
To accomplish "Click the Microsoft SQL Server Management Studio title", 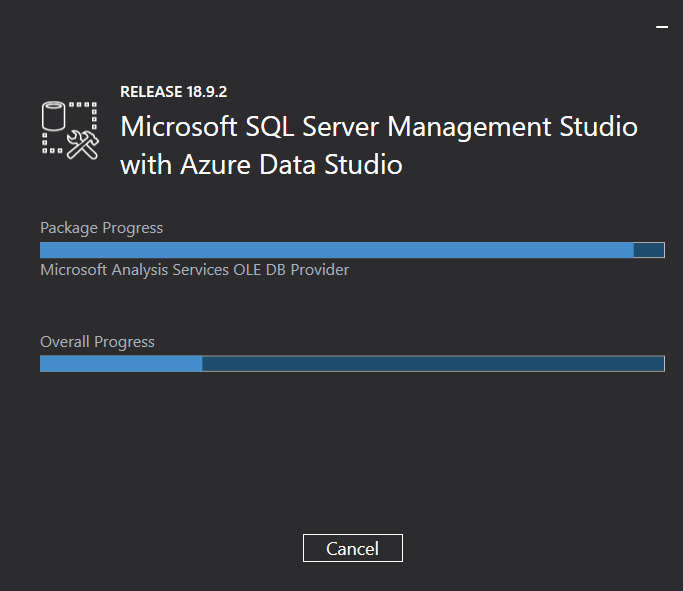I will coord(379,127).
